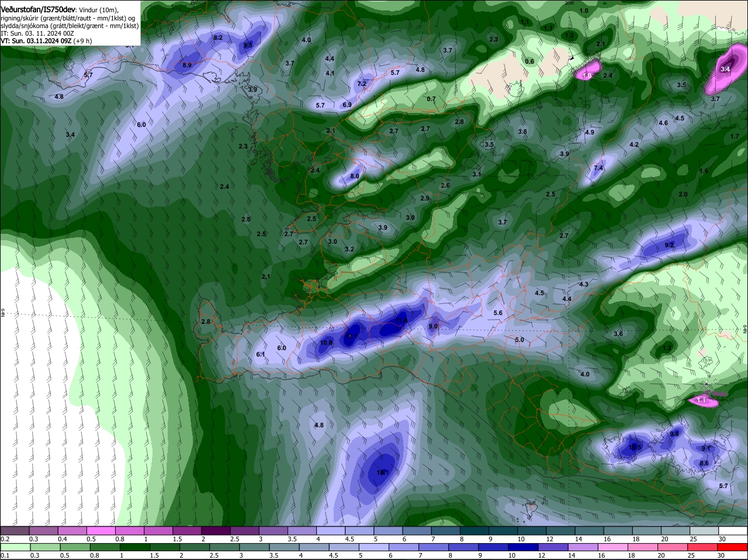Click the value 9.2 in the blue band
This screenshot has height=560, width=748.
click(x=670, y=245)
